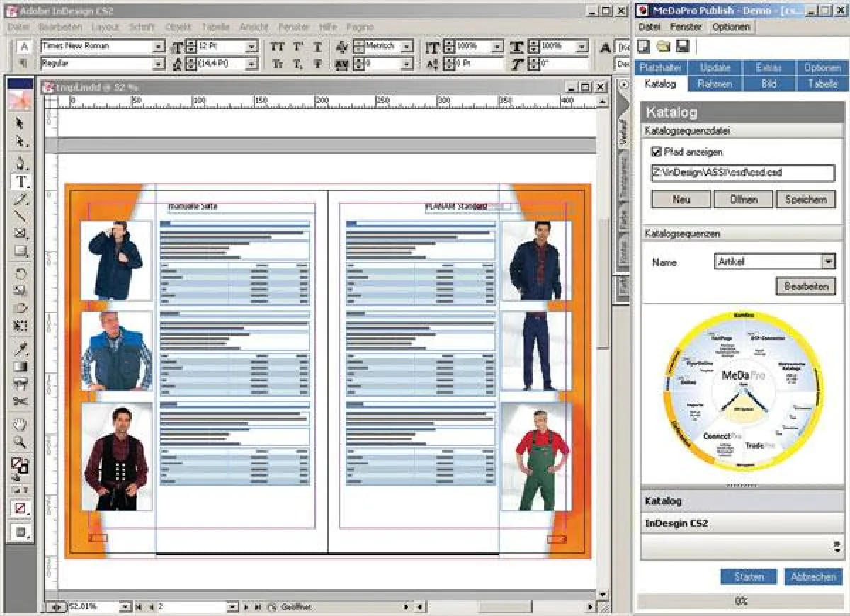Select the Scissors tool
The image size is (850, 616).
tap(21, 401)
